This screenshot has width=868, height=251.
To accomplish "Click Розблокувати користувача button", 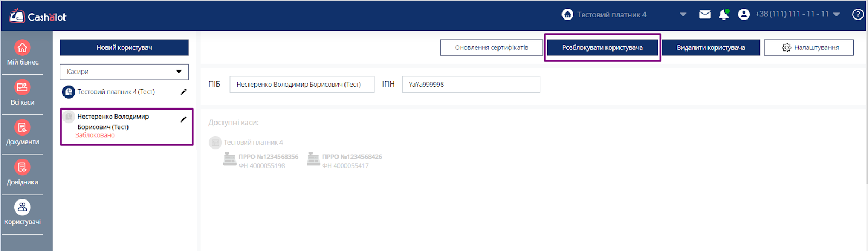I will pos(602,48).
